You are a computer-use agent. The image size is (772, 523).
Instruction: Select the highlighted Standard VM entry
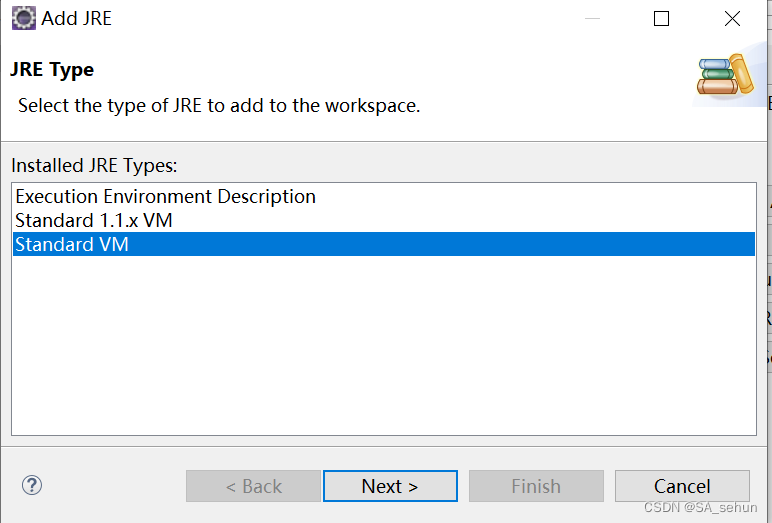tap(72, 244)
